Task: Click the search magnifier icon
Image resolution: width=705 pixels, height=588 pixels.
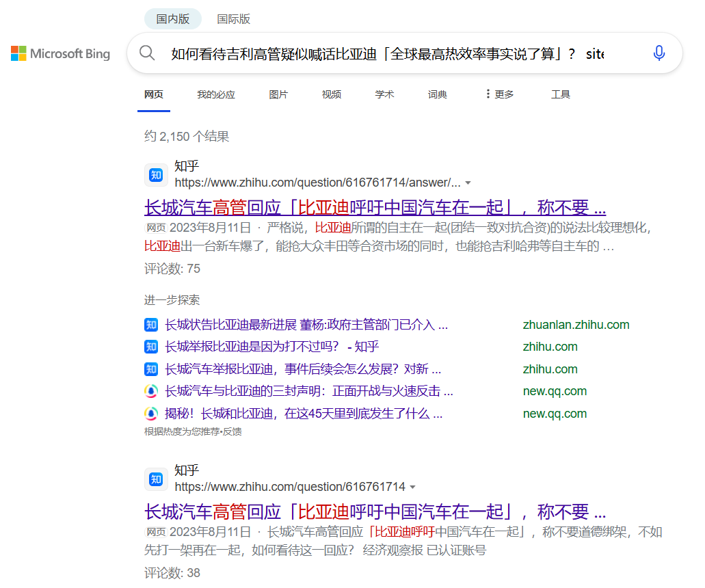Action: tap(146, 53)
